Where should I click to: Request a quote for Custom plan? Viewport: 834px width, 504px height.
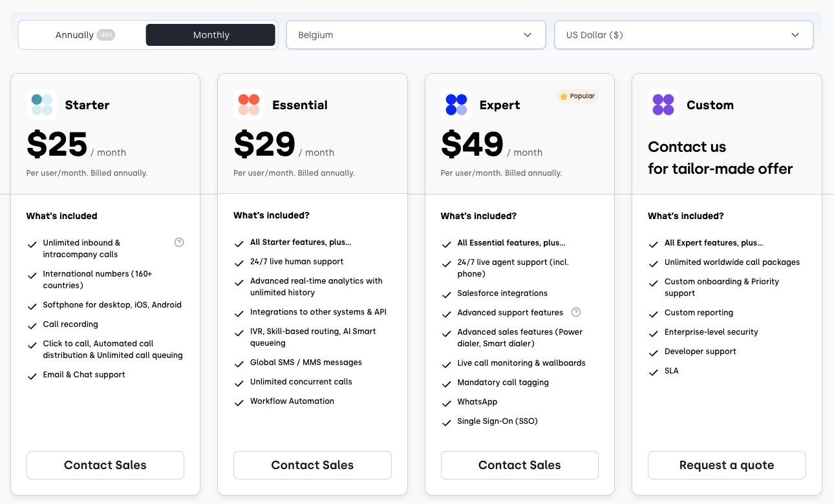click(x=727, y=465)
